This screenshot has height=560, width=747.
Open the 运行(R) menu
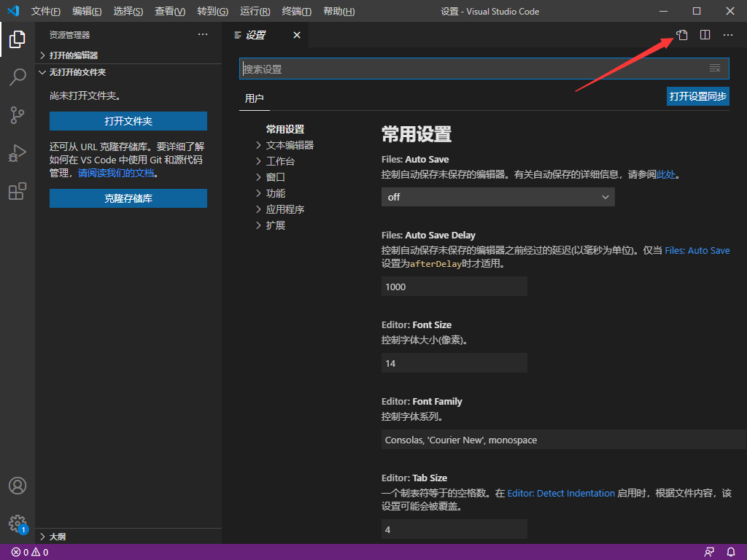point(255,11)
